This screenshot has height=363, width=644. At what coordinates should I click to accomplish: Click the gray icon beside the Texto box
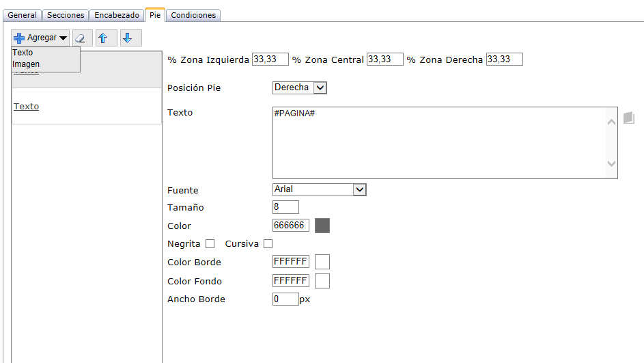click(x=629, y=118)
